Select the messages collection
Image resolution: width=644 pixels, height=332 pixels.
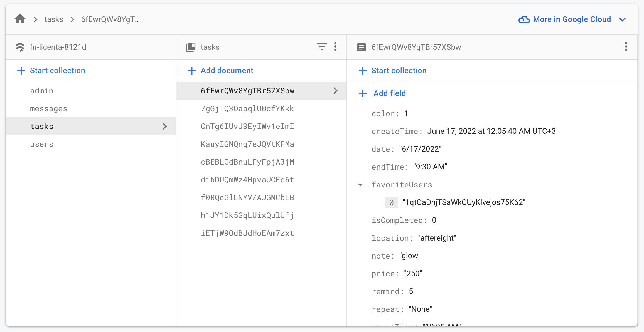(x=49, y=109)
